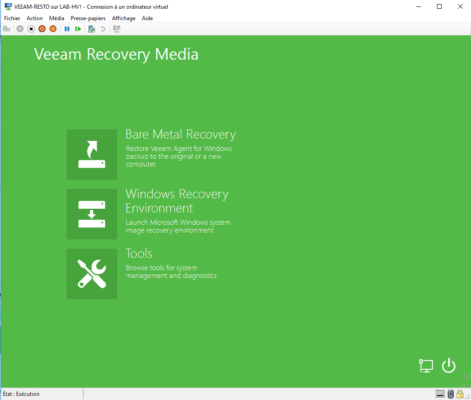Create a checkpoint using the toolbar icon
Image resolution: width=471 pixels, height=400 pixels.
pyautogui.click(x=92, y=29)
